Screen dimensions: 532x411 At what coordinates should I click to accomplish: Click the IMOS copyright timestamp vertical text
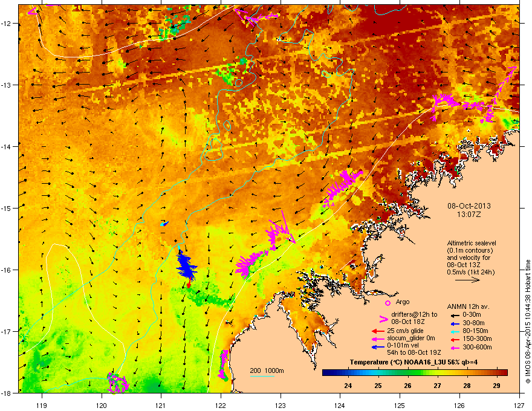click(528, 322)
